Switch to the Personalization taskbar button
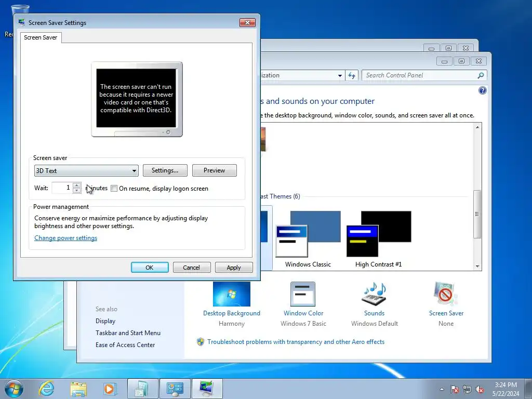 pos(207,389)
